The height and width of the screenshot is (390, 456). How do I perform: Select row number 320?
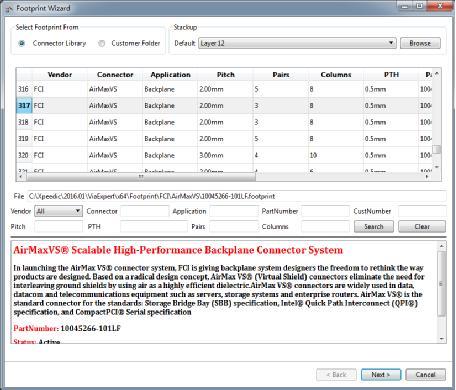click(24, 155)
